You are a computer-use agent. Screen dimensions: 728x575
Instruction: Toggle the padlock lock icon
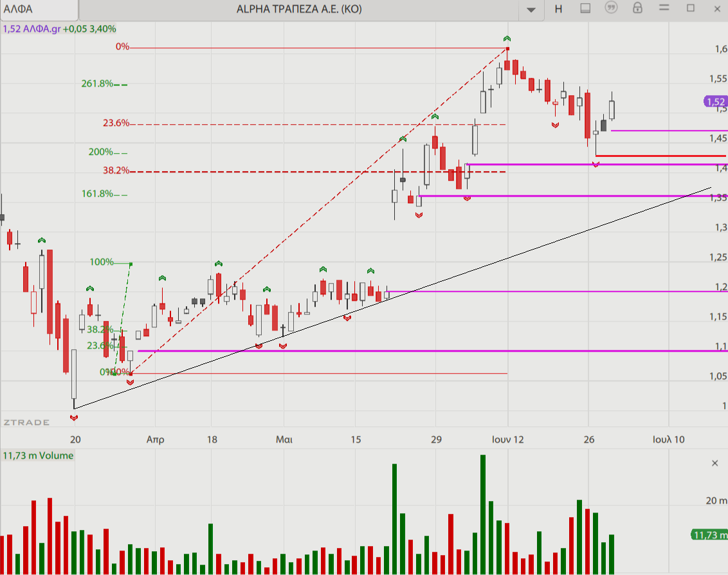coord(637,8)
